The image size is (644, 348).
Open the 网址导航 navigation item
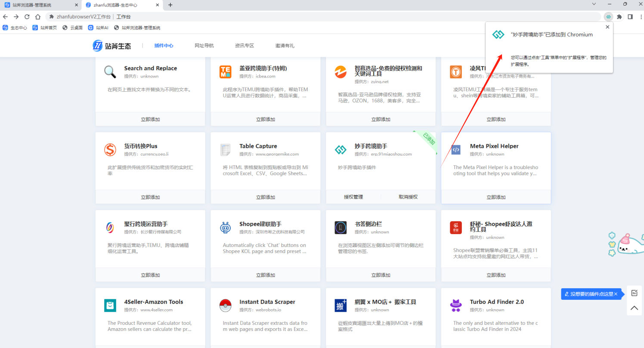click(204, 46)
